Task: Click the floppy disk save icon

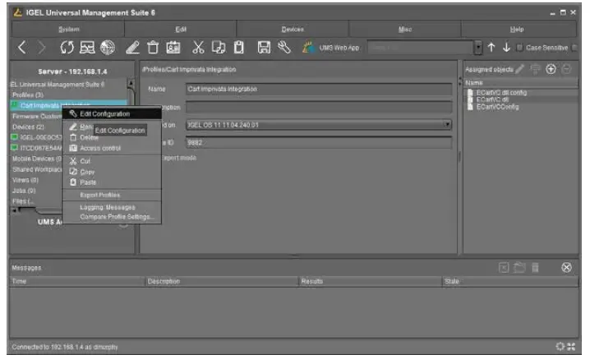Action: [264, 48]
